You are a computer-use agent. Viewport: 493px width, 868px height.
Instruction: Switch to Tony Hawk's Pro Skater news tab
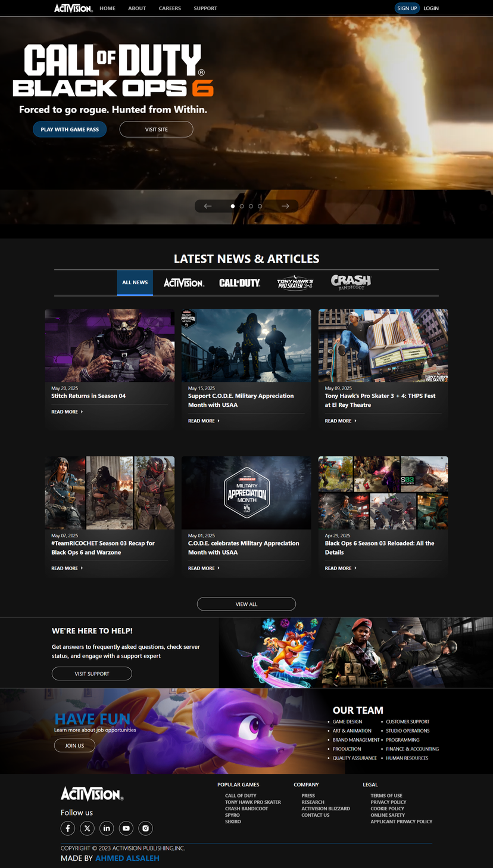point(295,283)
